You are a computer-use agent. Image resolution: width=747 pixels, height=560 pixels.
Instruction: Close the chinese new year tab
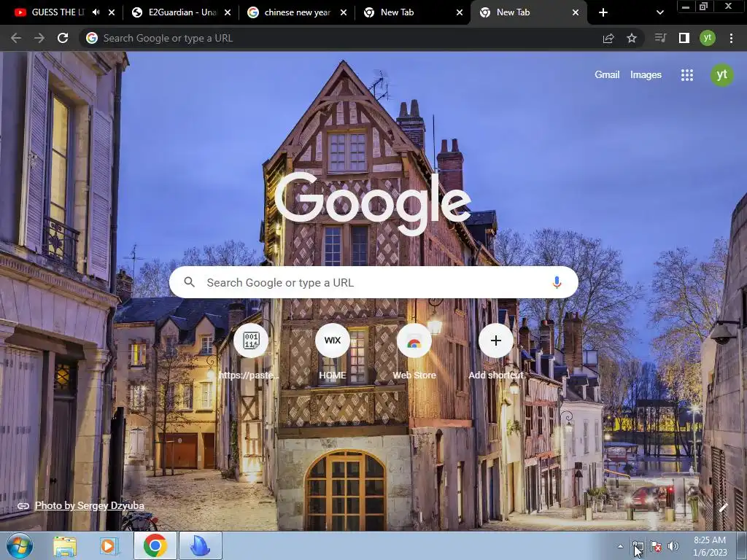point(344,12)
